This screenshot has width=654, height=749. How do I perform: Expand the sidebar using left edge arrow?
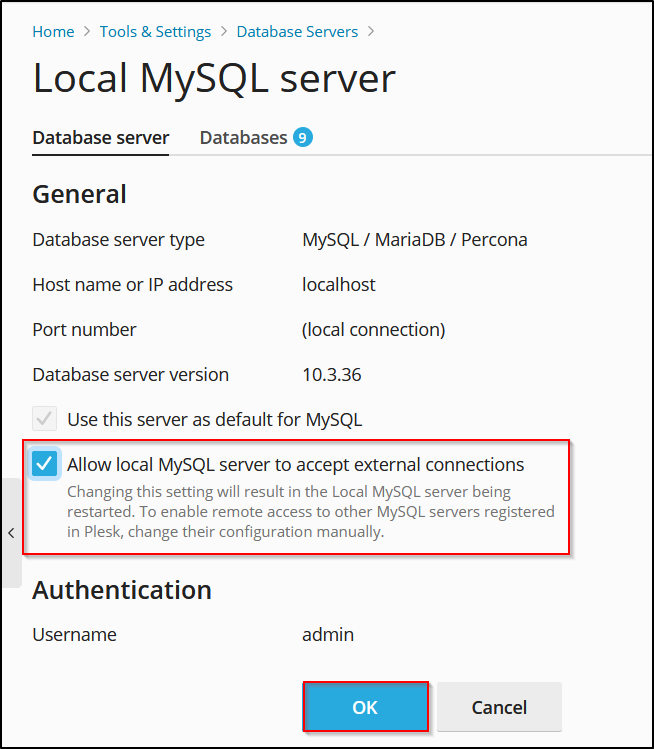click(10, 532)
